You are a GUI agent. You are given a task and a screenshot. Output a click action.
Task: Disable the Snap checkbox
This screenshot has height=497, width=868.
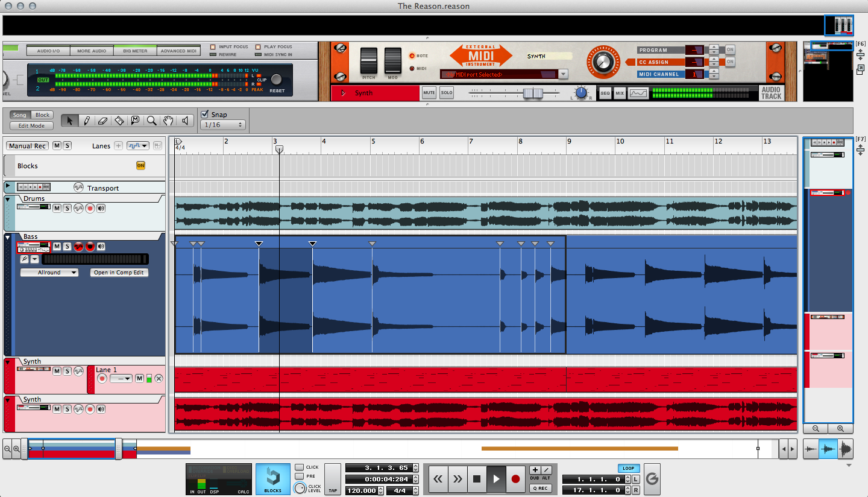(x=205, y=115)
